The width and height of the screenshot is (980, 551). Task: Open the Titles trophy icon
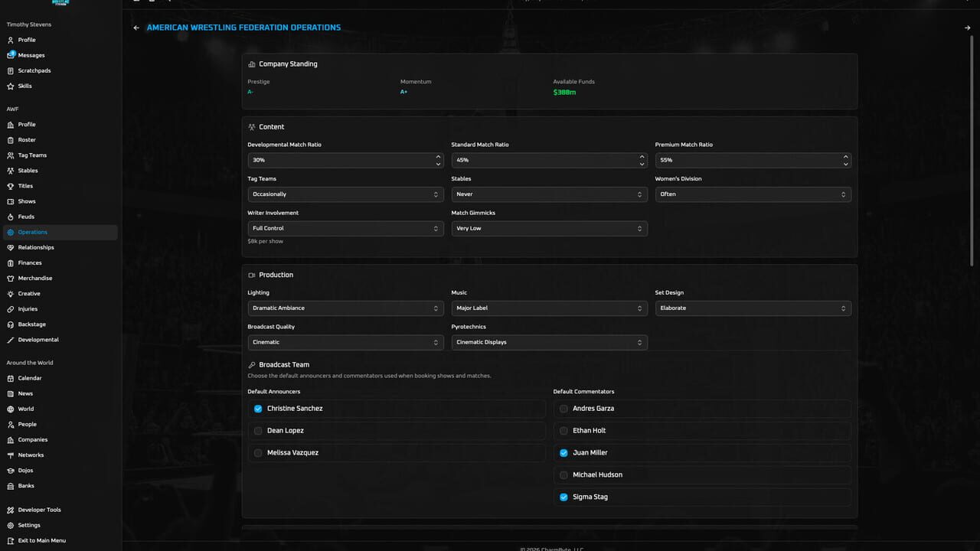tap(11, 186)
